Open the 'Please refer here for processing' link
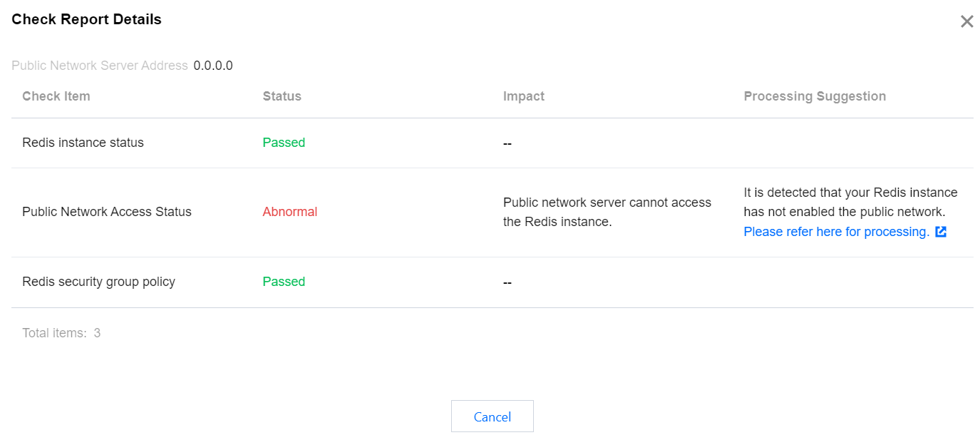980x445 pixels. [x=836, y=232]
